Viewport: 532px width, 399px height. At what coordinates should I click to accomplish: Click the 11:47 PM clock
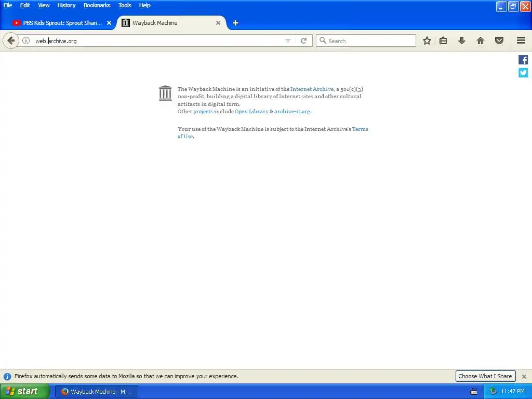tap(513, 392)
